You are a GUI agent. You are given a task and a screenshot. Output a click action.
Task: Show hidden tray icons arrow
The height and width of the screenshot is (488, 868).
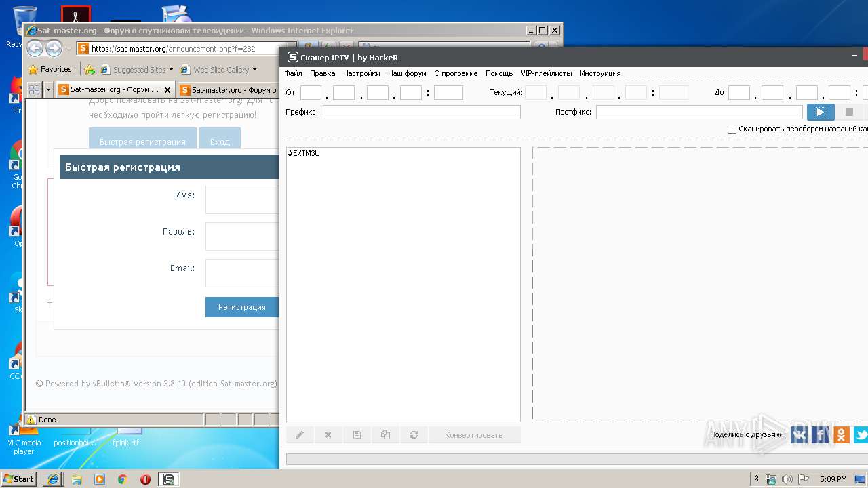[x=756, y=479]
